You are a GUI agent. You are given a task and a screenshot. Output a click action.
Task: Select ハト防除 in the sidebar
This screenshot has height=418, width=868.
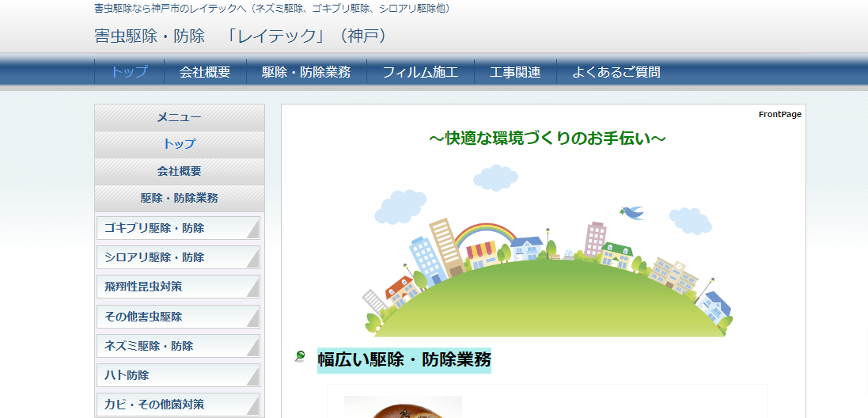click(x=178, y=375)
